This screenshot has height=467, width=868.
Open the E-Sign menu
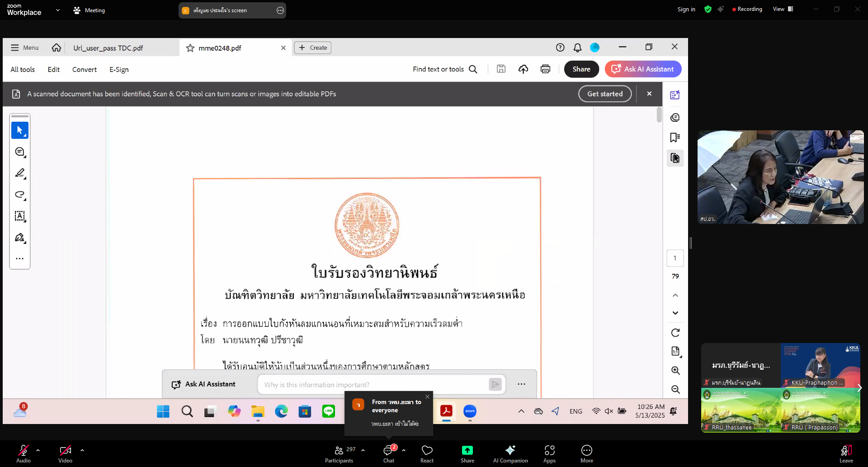point(119,69)
